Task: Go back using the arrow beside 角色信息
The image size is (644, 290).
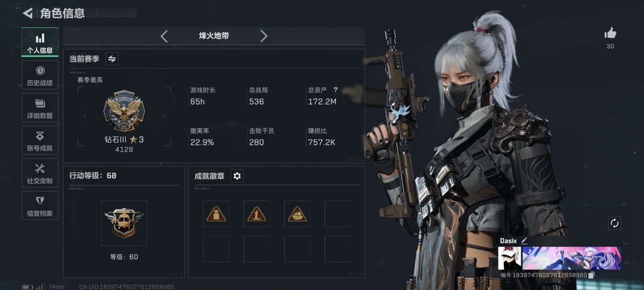Action: click(x=27, y=13)
